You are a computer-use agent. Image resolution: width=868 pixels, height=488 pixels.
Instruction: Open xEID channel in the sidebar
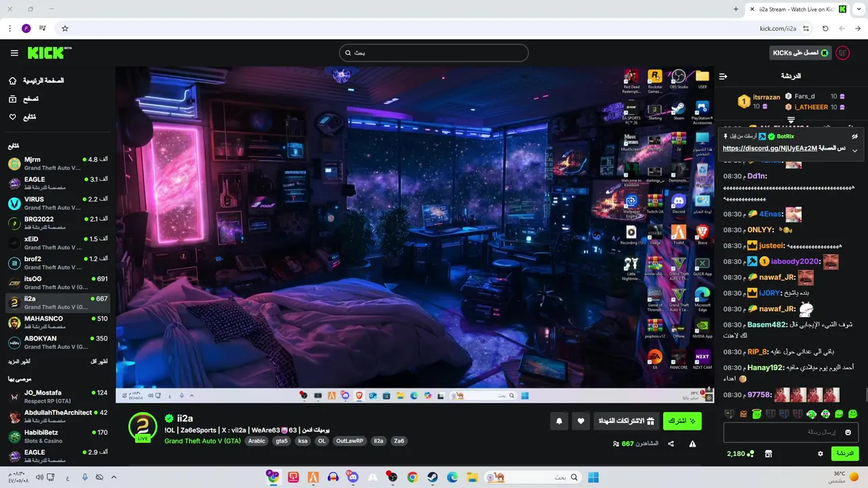58,243
